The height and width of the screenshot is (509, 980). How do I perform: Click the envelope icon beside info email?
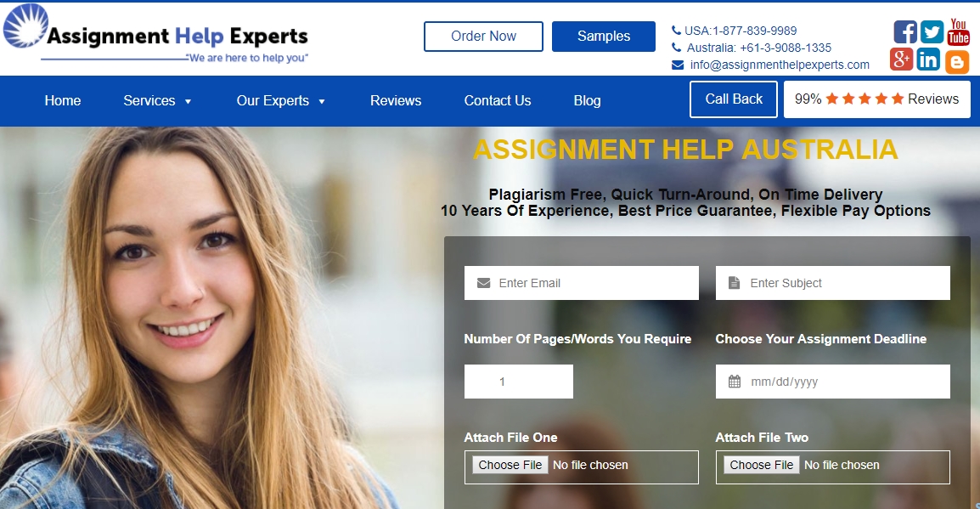[x=678, y=65]
